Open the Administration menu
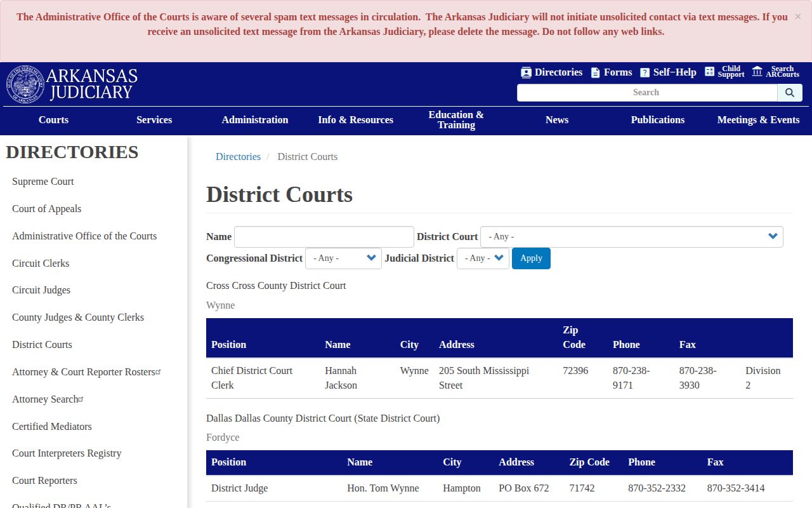The image size is (812, 508). [255, 120]
